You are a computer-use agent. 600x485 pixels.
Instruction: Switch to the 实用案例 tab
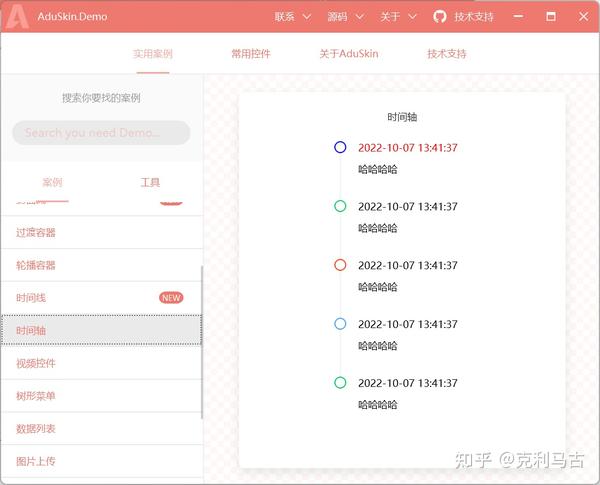point(153,54)
